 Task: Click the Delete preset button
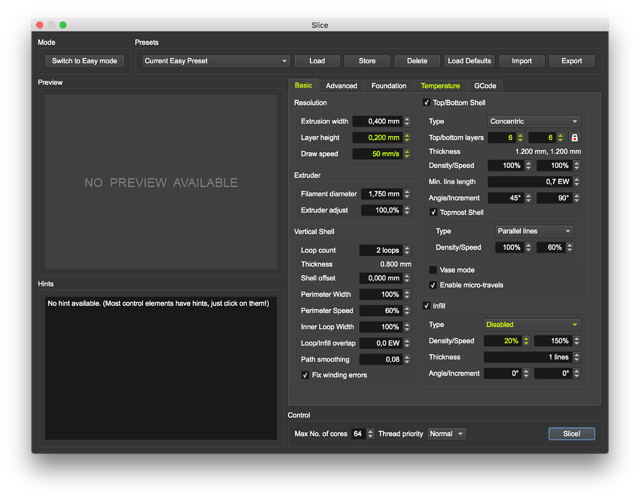417,61
